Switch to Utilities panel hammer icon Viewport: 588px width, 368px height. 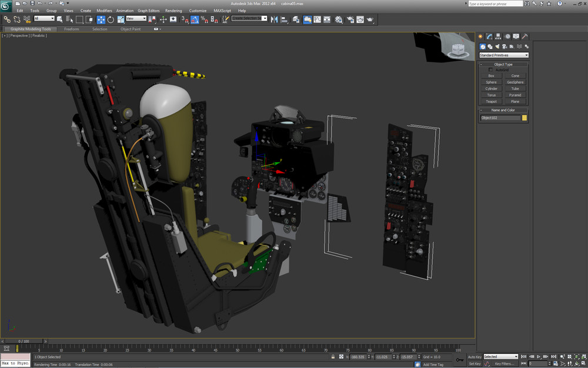(x=525, y=37)
